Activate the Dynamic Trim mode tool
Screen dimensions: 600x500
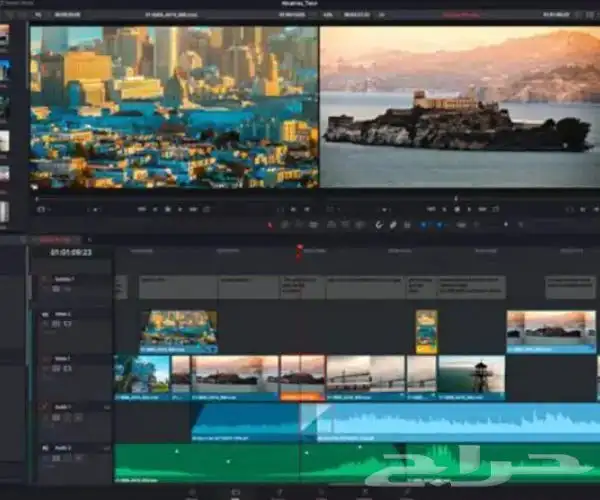pos(299,225)
